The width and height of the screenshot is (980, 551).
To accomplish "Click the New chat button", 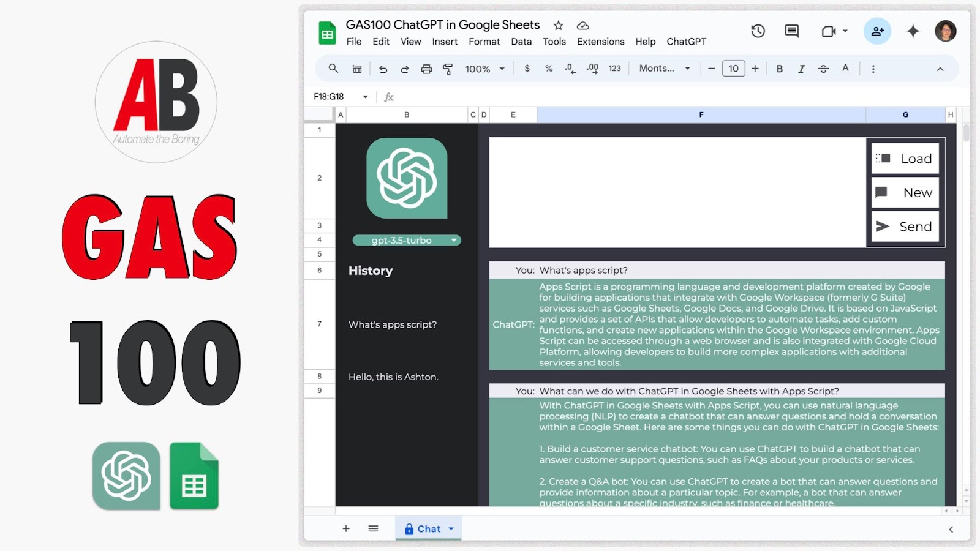I will point(905,192).
